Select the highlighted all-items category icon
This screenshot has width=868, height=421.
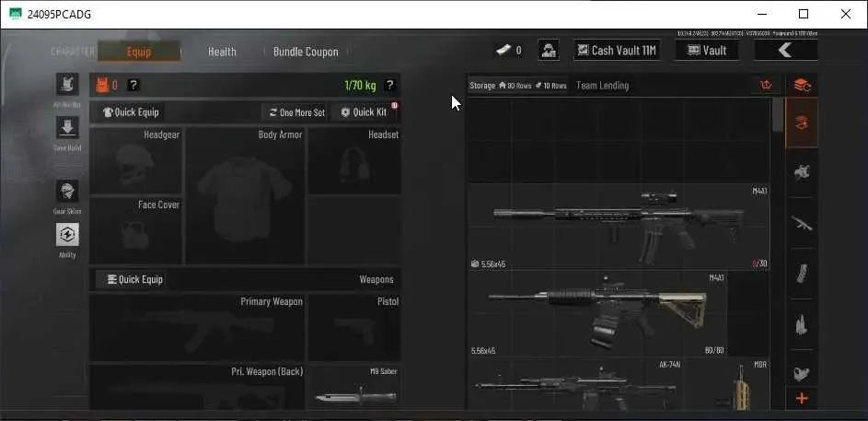click(802, 123)
